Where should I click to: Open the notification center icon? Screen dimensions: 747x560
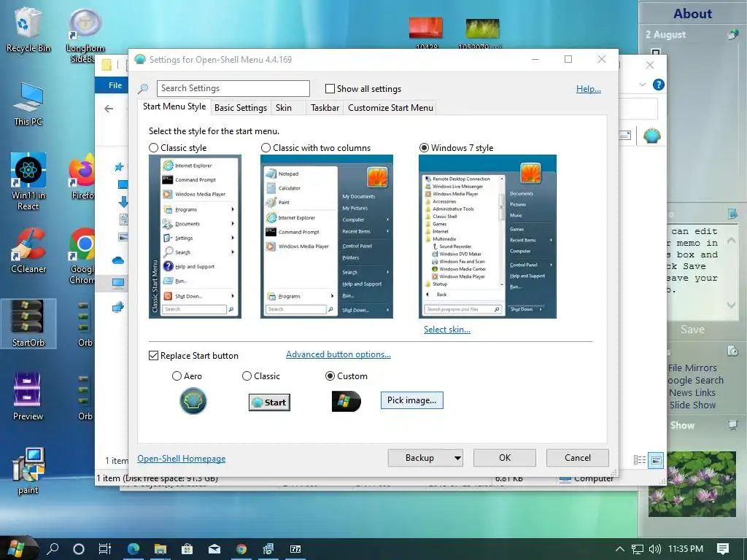point(723,549)
